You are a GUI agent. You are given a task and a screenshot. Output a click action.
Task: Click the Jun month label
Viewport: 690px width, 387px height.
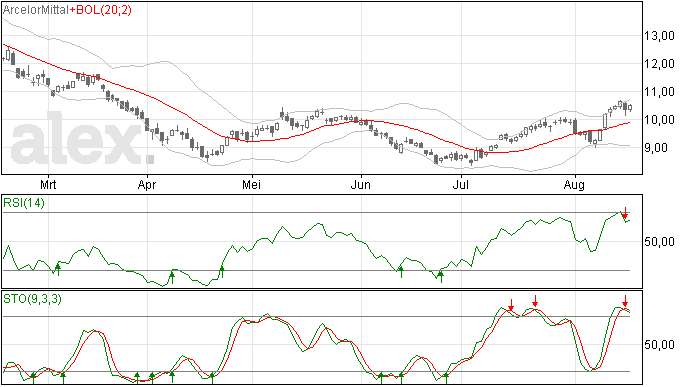click(360, 184)
